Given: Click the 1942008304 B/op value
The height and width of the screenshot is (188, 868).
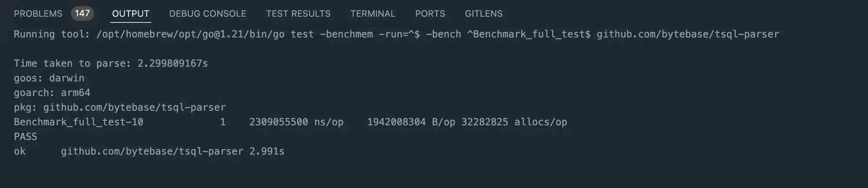Looking at the screenshot, I should tap(411, 123).
